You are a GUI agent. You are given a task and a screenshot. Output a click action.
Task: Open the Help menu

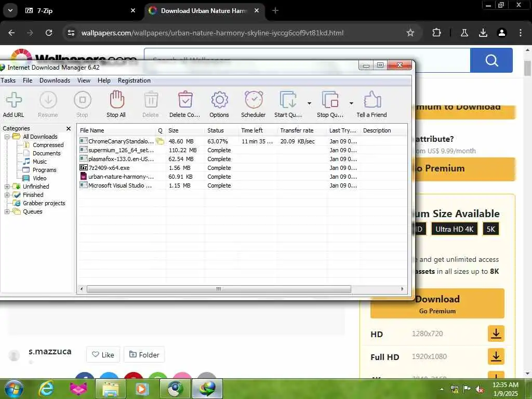(104, 81)
